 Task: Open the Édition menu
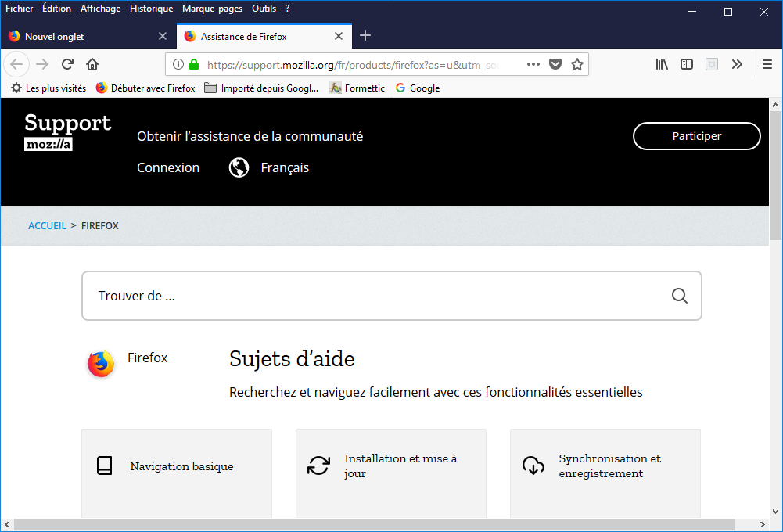(56, 9)
